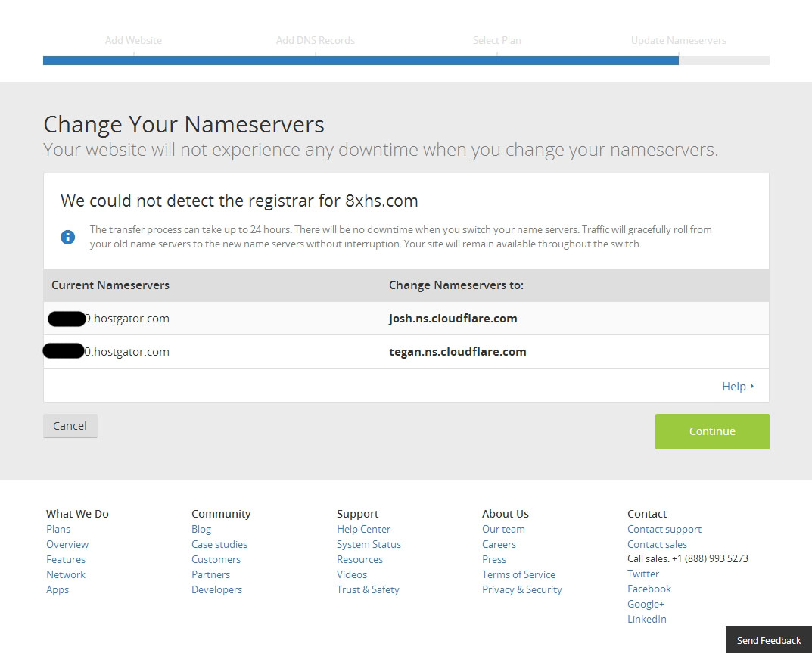Open Twitter link
This screenshot has width=812, height=653.
pyautogui.click(x=643, y=574)
